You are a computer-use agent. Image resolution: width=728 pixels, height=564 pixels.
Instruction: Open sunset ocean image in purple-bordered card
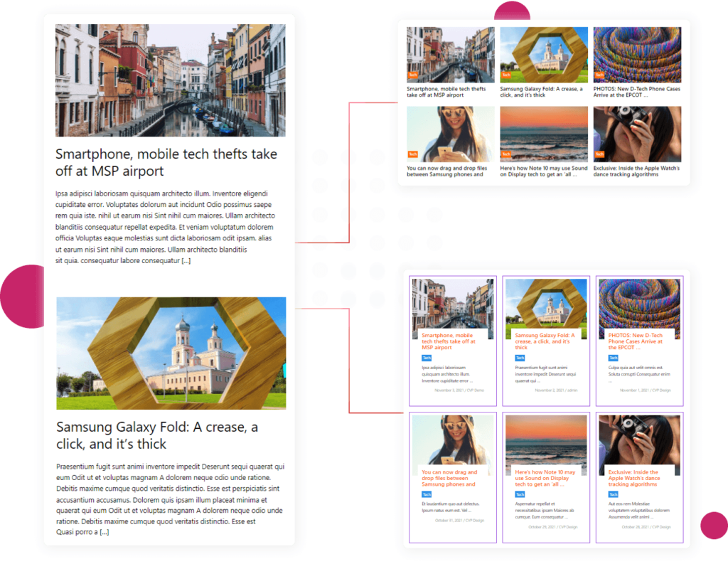[546, 440]
